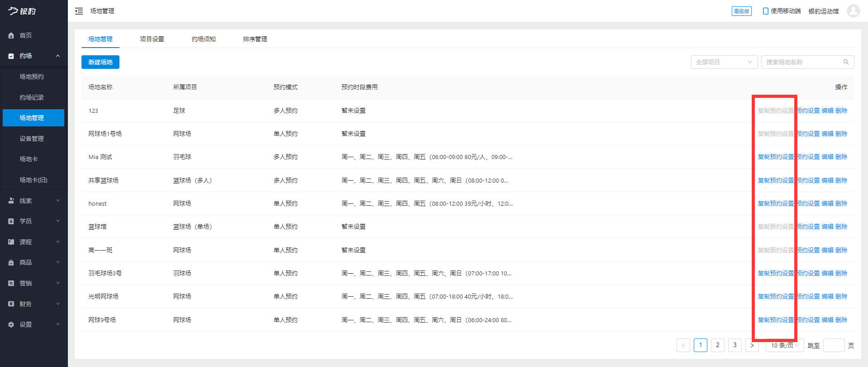Image resolution: width=868 pixels, height=367 pixels.
Task: Open the 全部项目 filter dropdown
Action: [724, 62]
